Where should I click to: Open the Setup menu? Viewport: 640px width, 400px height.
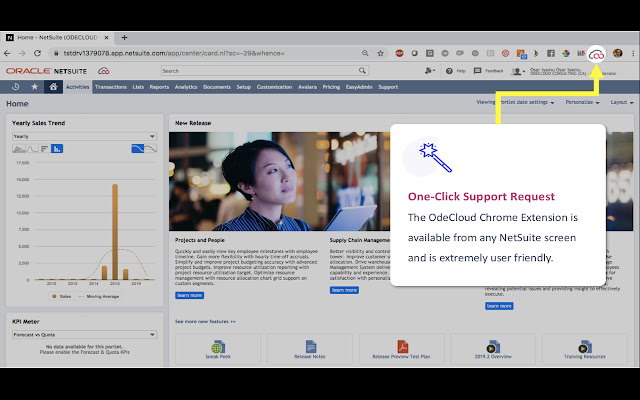(244, 87)
